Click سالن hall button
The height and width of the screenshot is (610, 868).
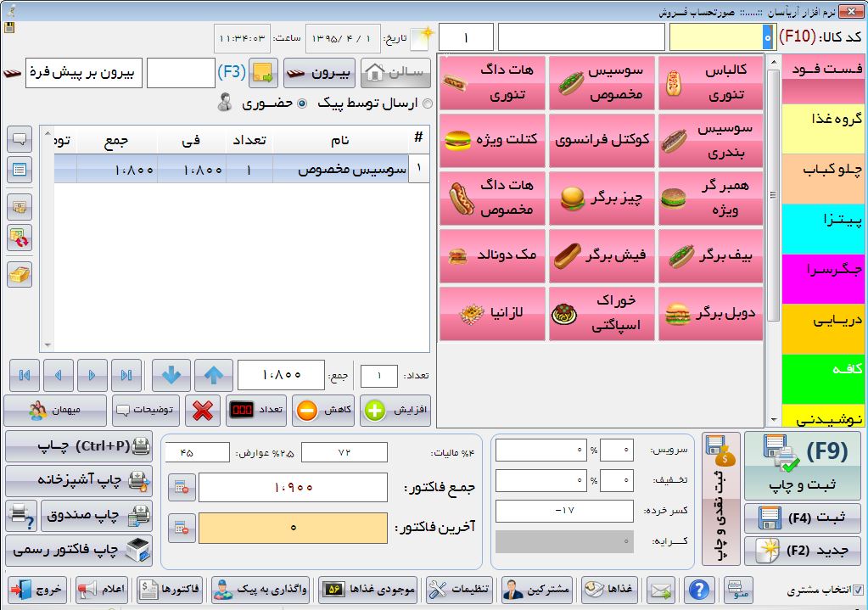tap(395, 72)
